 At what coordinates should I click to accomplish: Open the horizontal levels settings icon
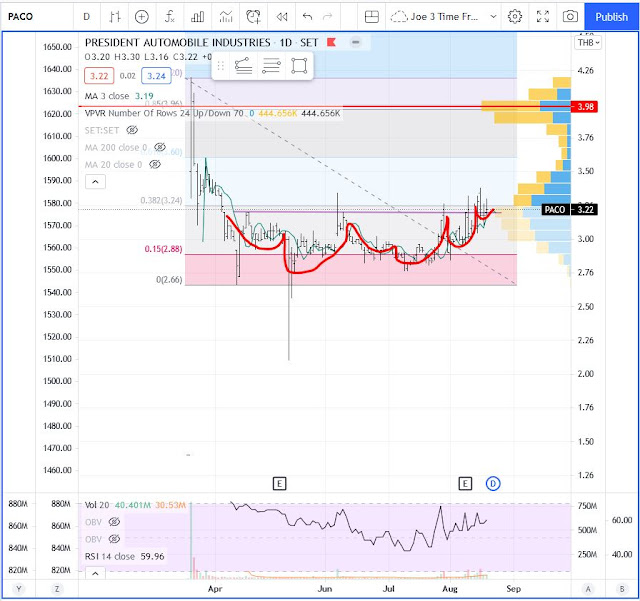point(271,66)
